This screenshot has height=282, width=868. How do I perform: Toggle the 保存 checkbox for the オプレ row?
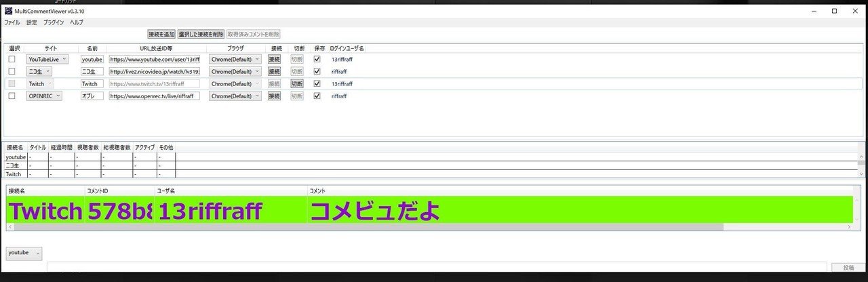pyautogui.click(x=317, y=96)
